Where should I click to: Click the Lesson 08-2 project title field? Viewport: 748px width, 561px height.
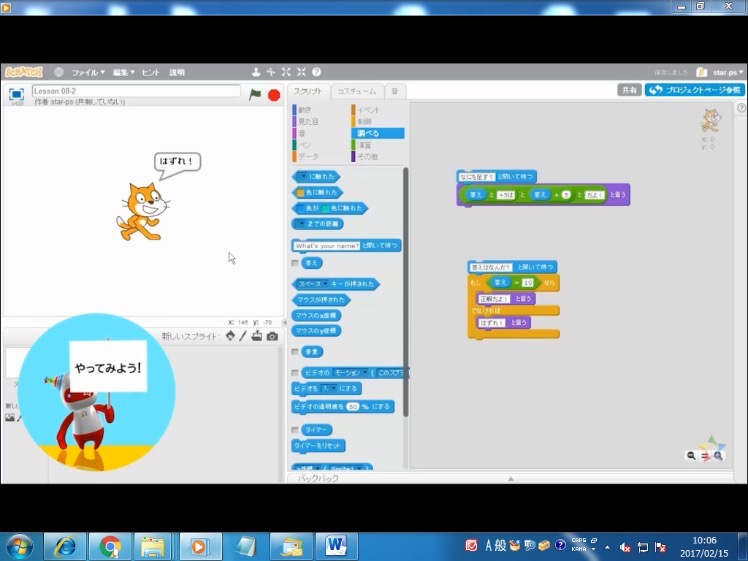136,91
